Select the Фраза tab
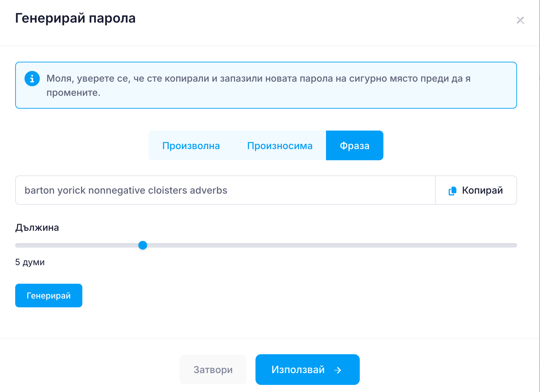 point(354,145)
